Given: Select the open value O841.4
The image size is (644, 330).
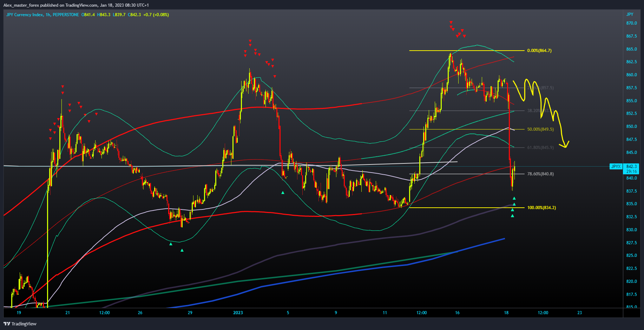Looking at the screenshot, I should pos(88,15).
